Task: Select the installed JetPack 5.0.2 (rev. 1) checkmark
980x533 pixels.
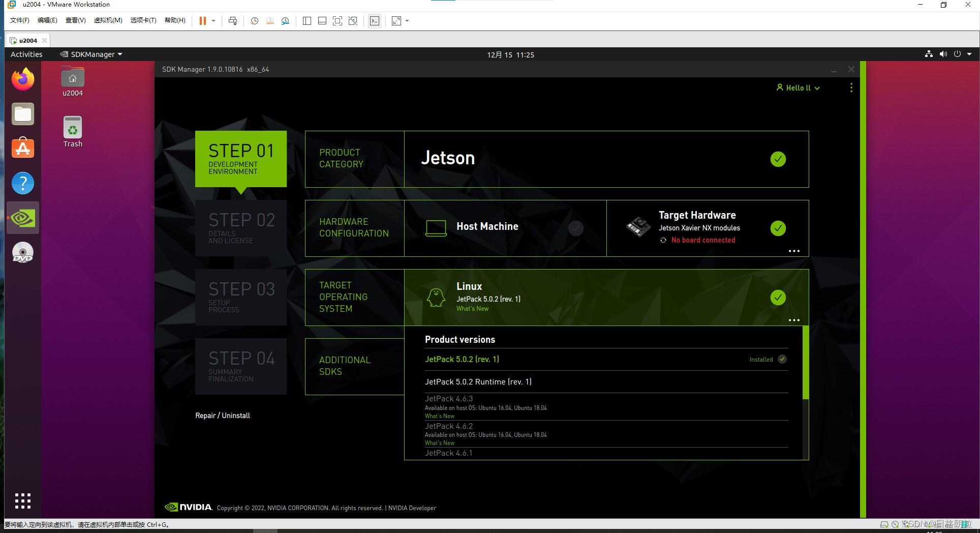Action: pos(782,359)
